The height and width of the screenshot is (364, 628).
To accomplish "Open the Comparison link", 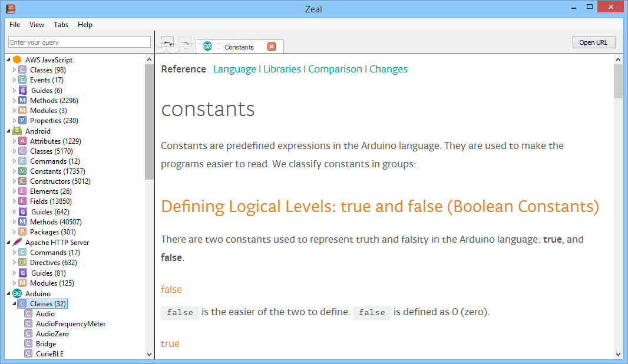I will [335, 69].
